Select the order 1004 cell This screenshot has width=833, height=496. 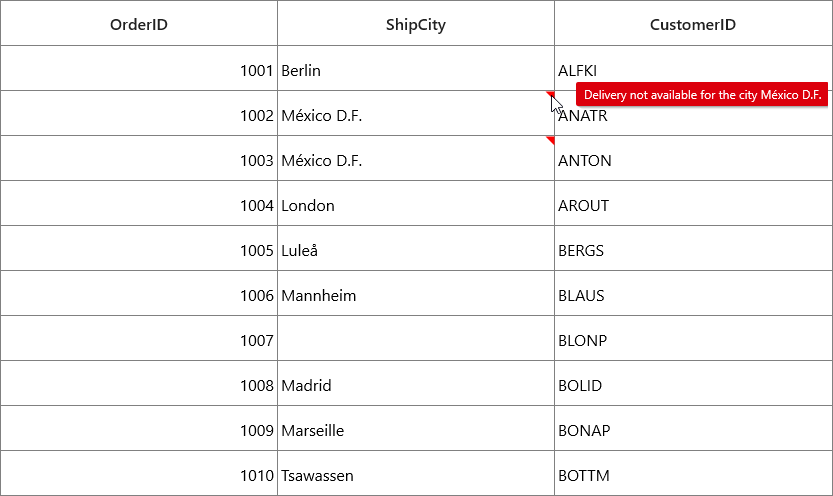(139, 203)
